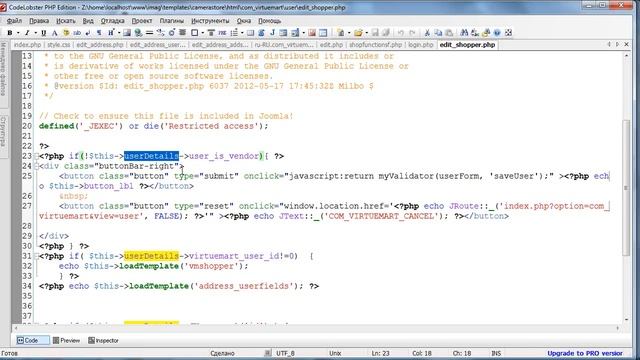The width and height of the screenshot is (640, 360).
Task: Open the Инструменты menu
Action: coord(210,20)
